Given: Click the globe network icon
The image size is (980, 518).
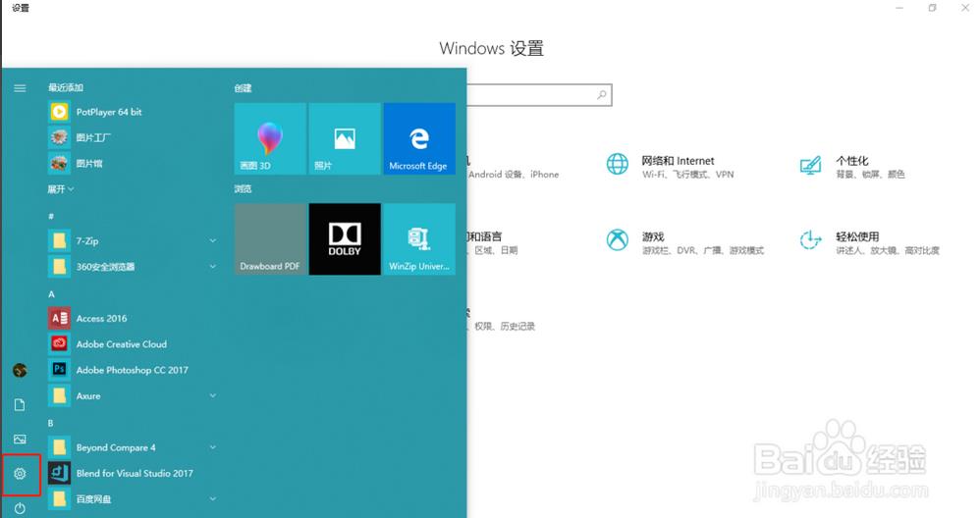Looking at the screenshot, I should pyautogui.click(x=618, y=164).
